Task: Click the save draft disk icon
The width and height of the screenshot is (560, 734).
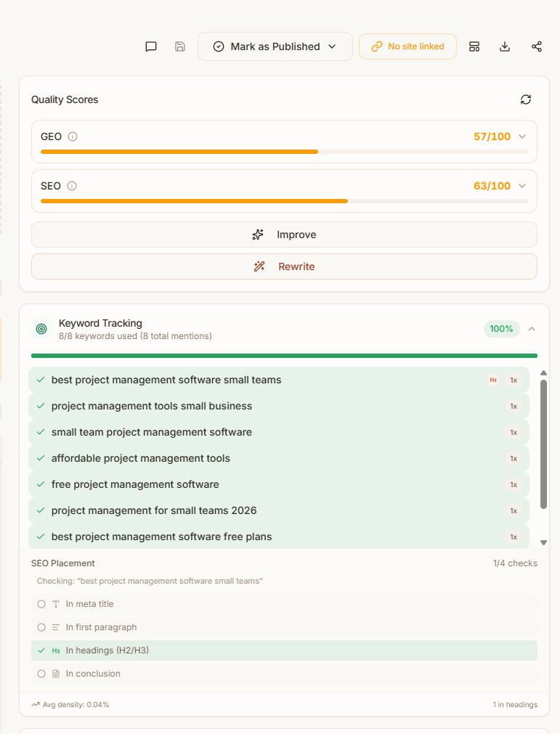Action: [179, 46]
